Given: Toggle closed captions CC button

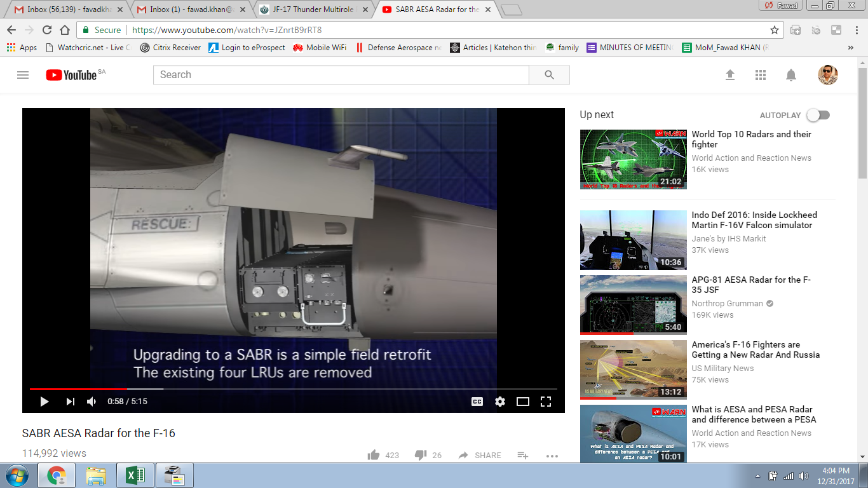Looking at the screenshot, I should pos(477,402).
